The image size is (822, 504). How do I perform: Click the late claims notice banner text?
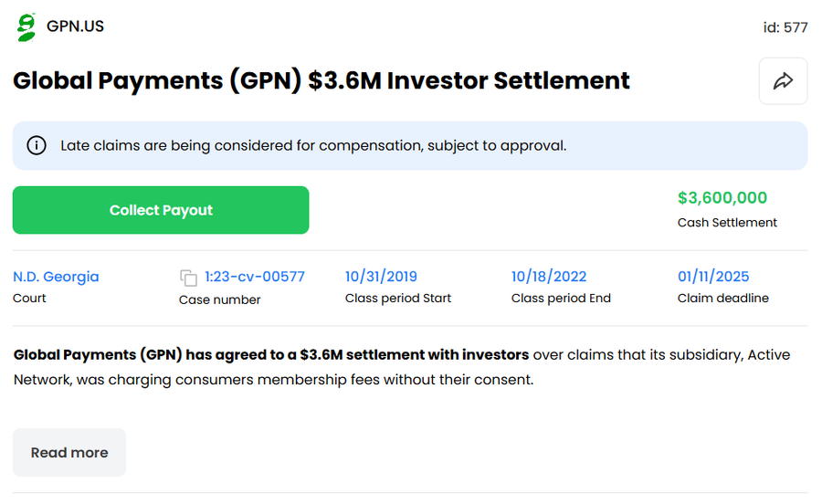(313, 145)
